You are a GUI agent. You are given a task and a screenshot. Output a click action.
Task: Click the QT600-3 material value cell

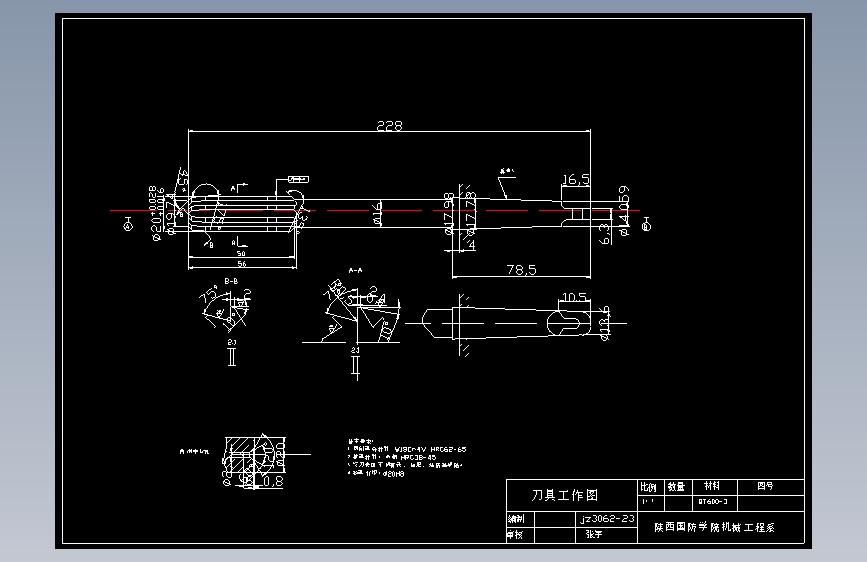(x=714, y=502)
